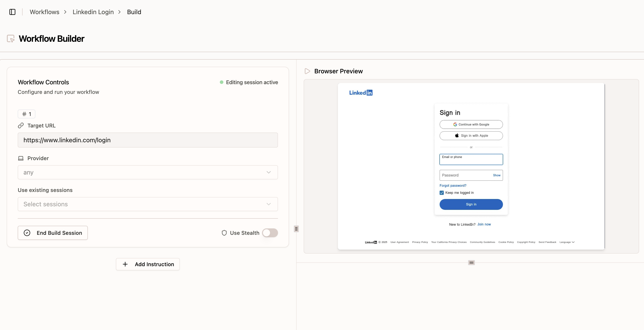Click the Provider laptop icon
The width and height of the screenshot is (644, 330).
pos(21,158)
